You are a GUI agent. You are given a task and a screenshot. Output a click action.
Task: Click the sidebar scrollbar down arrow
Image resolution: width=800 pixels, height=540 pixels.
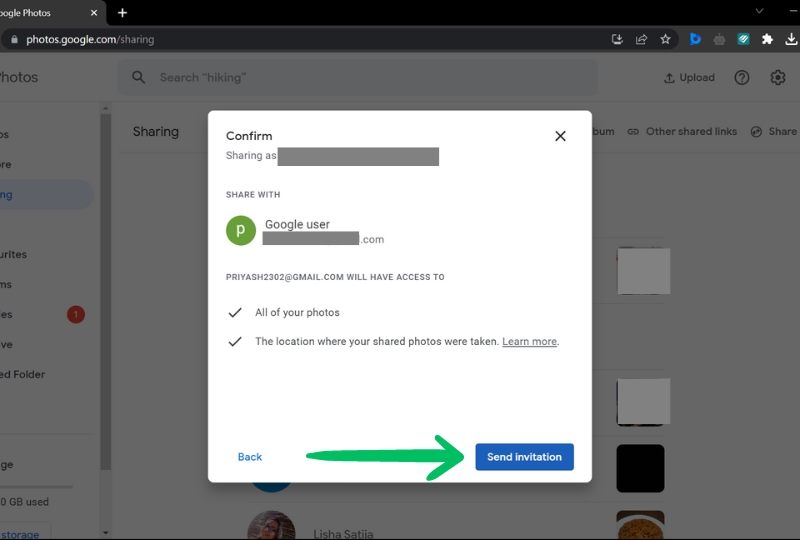point(106,533)
